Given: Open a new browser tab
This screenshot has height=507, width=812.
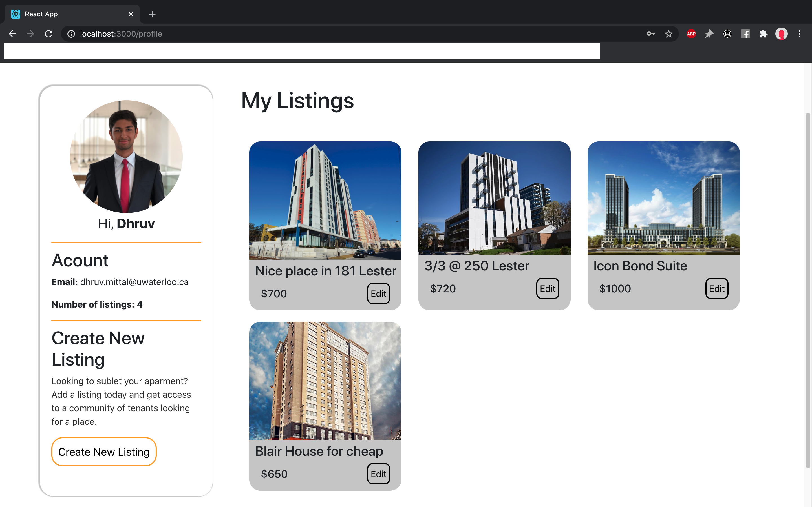Looking at the screenshot, I should (x=152, y=14).
